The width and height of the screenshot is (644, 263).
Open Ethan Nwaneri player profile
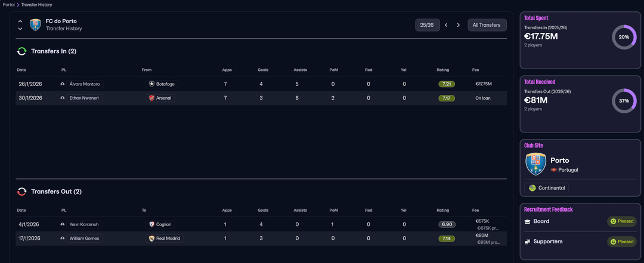(81, 98)
